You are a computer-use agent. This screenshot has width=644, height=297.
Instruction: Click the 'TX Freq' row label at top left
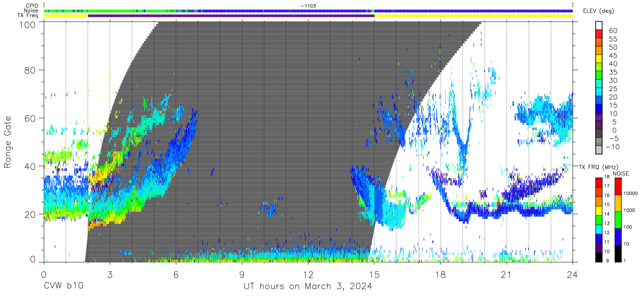(28, 16)
